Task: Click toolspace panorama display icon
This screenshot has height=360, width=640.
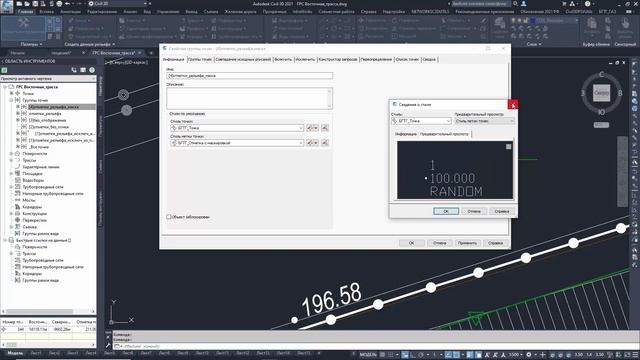Action: click(x=83, y=70)
